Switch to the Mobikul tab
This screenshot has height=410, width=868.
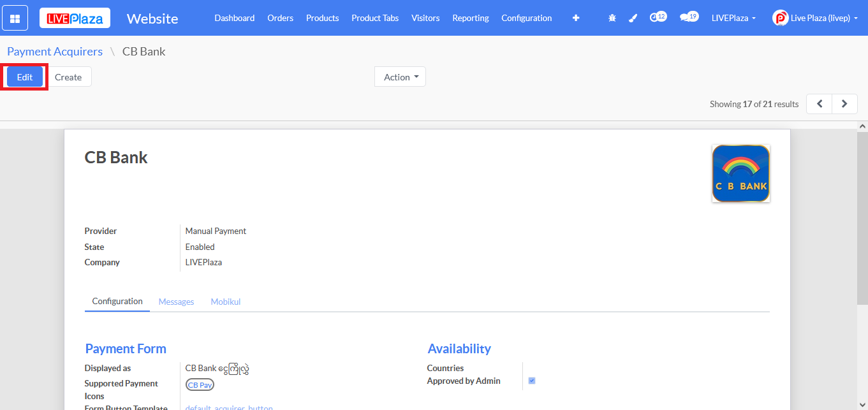click(x=226, y=302)
